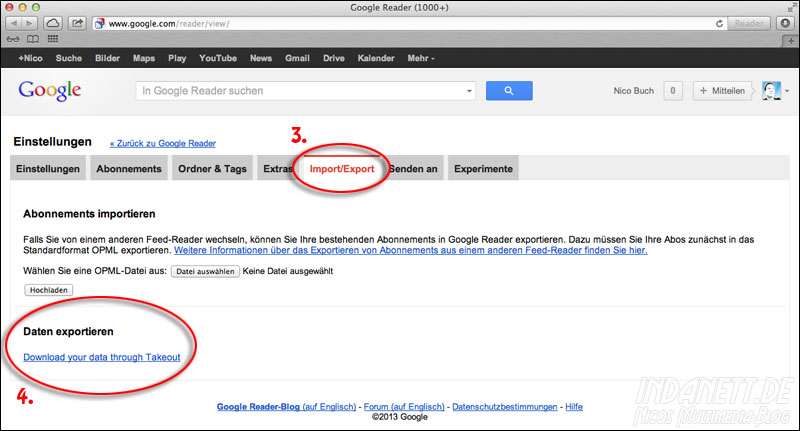Show bookmarks book icon
The width and height of the screenshot is (800, 431).
tap(33, 39)
